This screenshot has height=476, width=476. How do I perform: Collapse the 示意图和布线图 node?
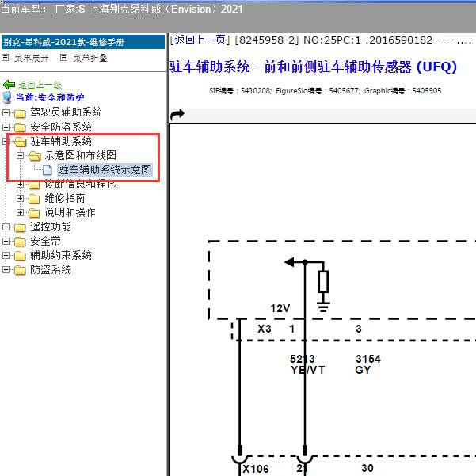20,156
